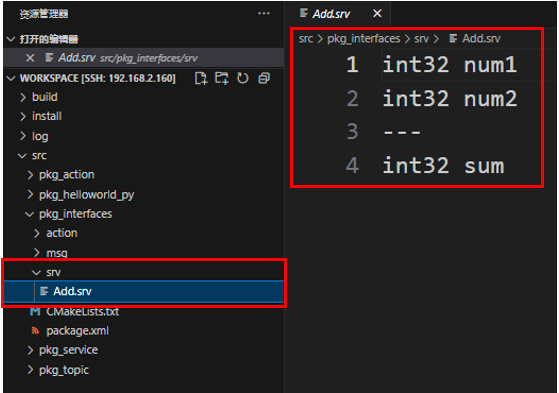Click the file icon in the breadcrumb
559x393 pixels.
[453, 38]
